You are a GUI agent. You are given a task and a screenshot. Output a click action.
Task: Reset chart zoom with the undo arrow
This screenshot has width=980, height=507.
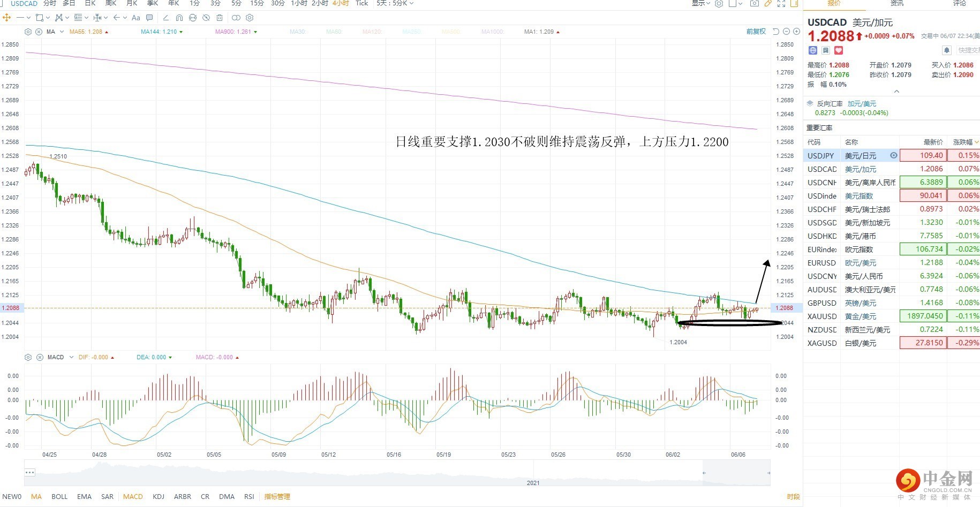tap(776, 32)
